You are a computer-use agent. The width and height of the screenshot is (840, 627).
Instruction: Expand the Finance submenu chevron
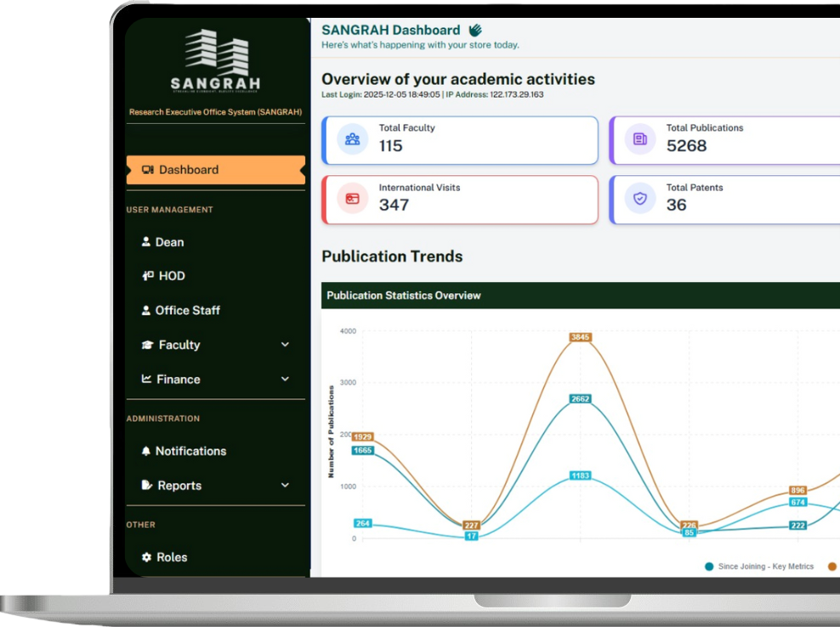tap(285, 379)
